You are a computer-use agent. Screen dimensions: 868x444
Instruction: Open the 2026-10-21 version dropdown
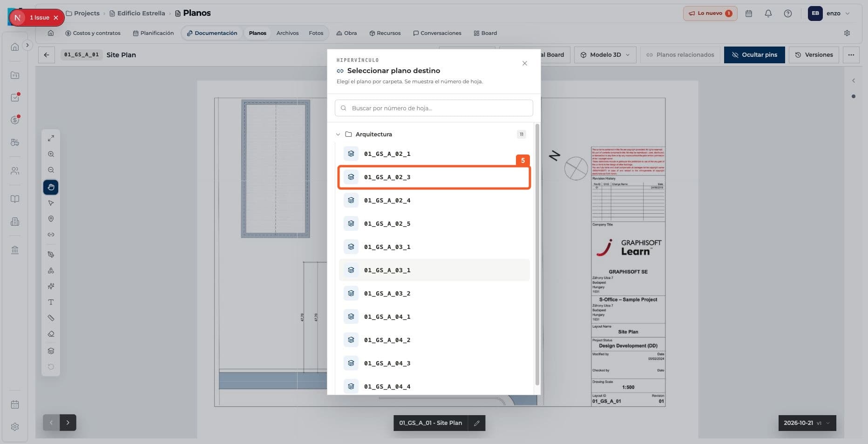pos(807,423)
